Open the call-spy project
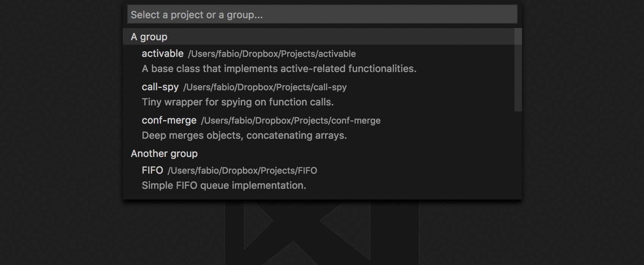Screen dimensions: 644x265 (x=160, y=87)
